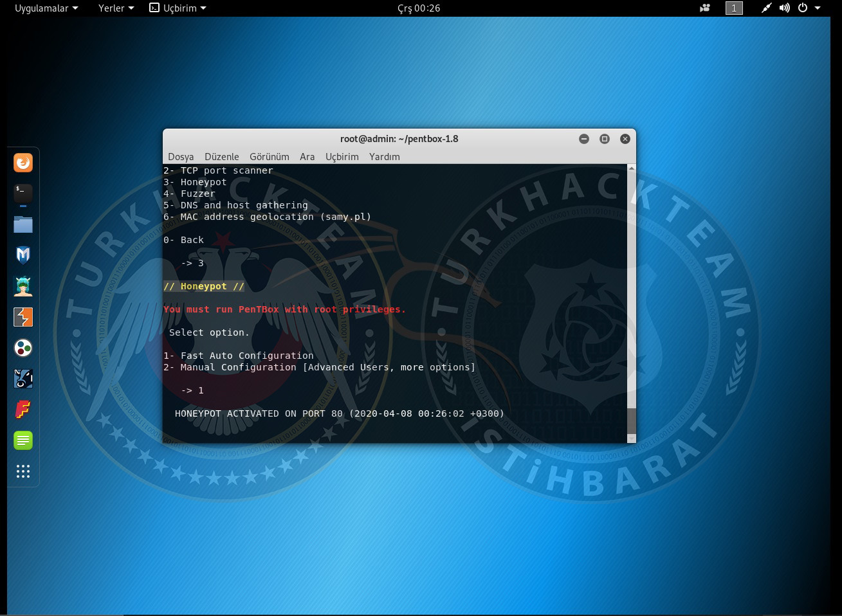Open the Yerler places menu
The width and height of the screenshot is (842, 616).
point(116,8)
